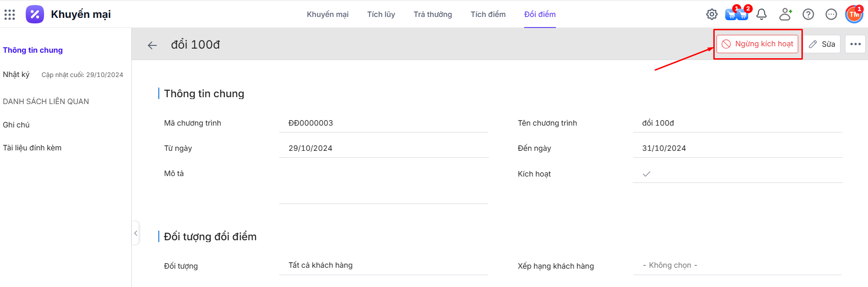The height and width of the screenshot is (287, 868).
Task: Switch to the Tích điểm tab
Action: click(x=488, y=14)
